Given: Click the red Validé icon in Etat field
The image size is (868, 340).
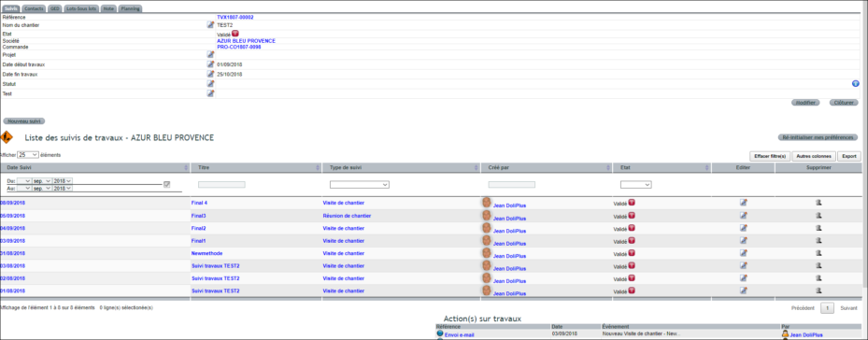Looking at the screenshot, I should tap(235, 34).
